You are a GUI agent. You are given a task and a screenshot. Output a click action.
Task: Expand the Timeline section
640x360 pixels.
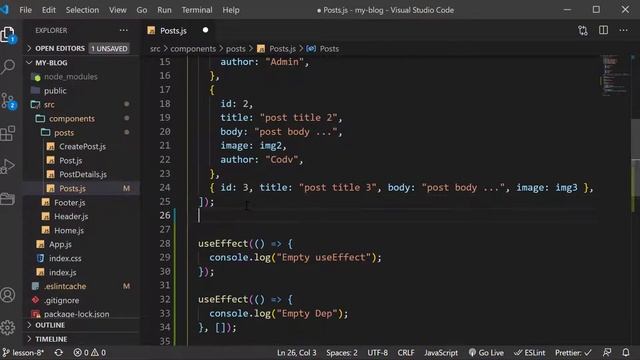[82, 339]
